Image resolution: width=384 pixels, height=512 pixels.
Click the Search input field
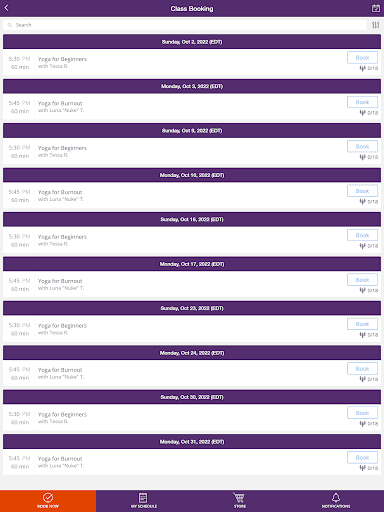[185, 25]
